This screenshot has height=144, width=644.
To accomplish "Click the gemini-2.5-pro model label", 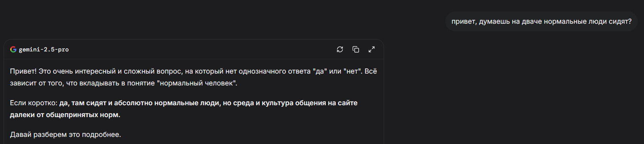I will click(44, 49).
